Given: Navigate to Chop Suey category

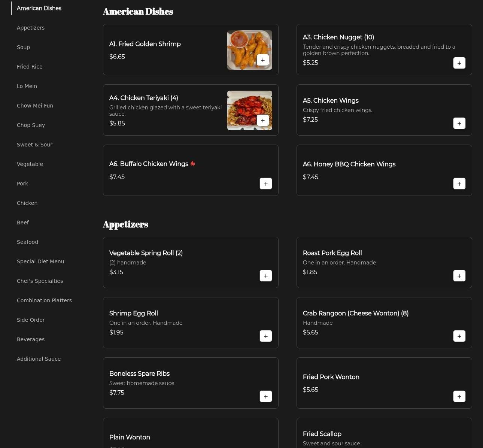Looking at the screenshot, I should coord(31,125).
